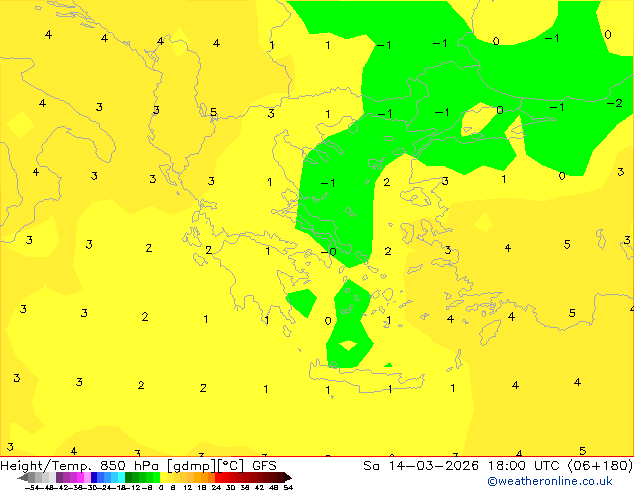Select the cyan legend swatch
This screenshot has width=634, height=490.
pos(121,477)
